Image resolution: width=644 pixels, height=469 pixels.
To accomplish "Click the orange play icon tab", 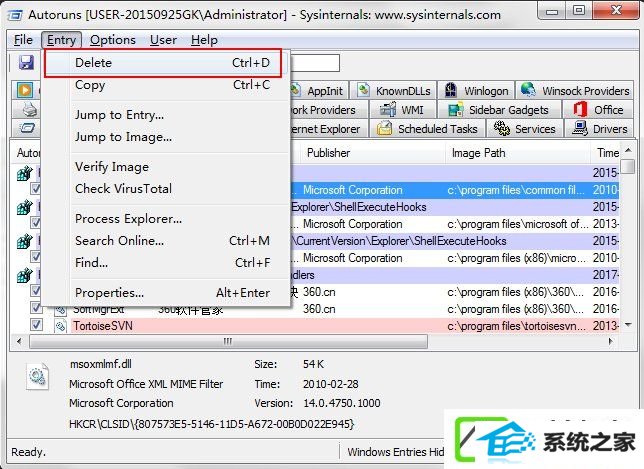I will coord(25,90).
